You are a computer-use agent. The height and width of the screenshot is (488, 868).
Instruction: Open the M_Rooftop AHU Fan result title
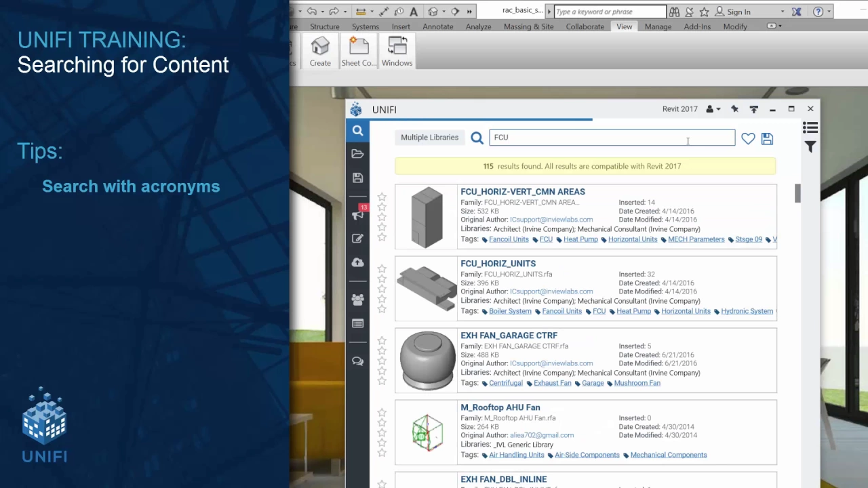pyautogui.click(x=500, y=407)
